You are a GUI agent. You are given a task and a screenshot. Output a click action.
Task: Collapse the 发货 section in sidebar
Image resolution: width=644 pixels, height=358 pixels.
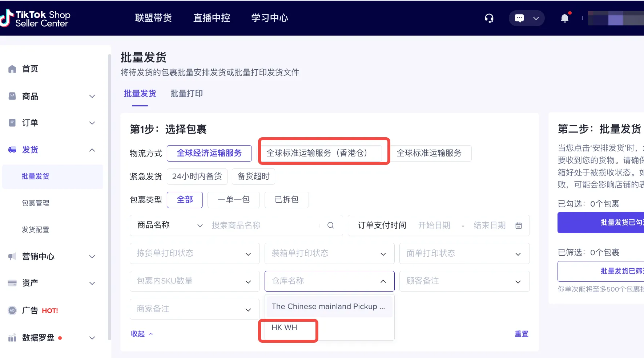[x=92, y=150]
